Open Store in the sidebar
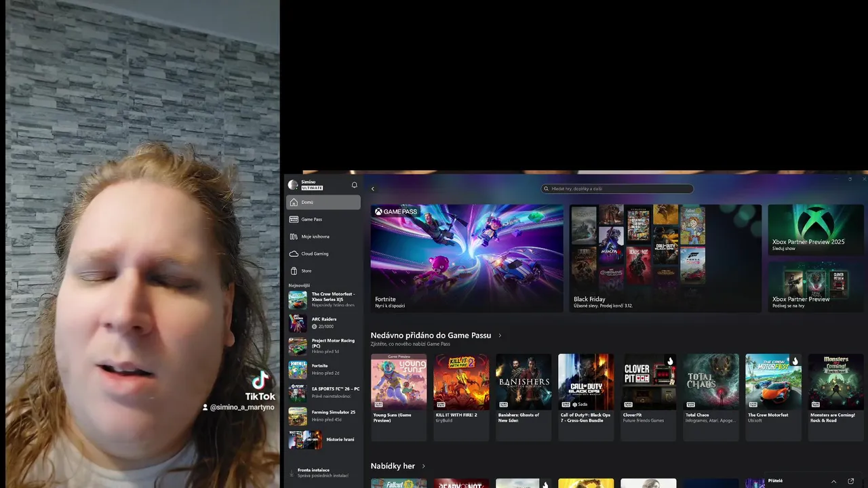The width and height of the screenshot is (868, 488). [323, 270]
